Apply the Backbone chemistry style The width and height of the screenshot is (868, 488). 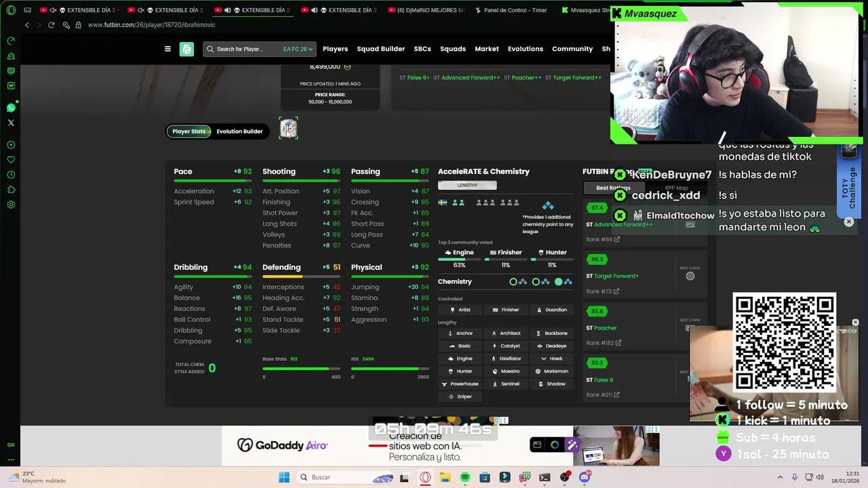[x=551, y=333]
